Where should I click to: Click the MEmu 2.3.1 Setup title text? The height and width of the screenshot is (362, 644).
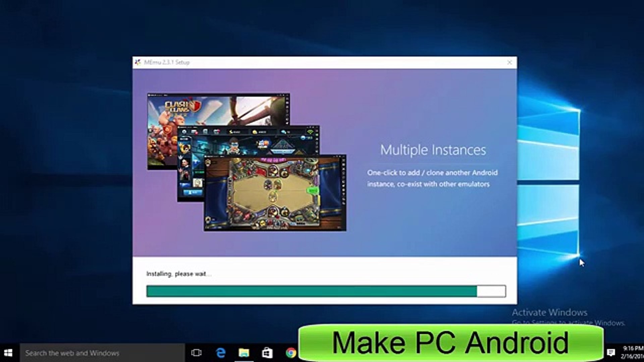[167, 62]
